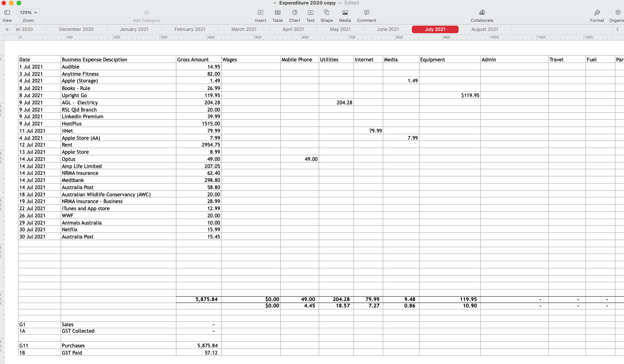Switch to the January 2021 sheet
Screen dimensions: 624x364
click(x=134, y=29)
